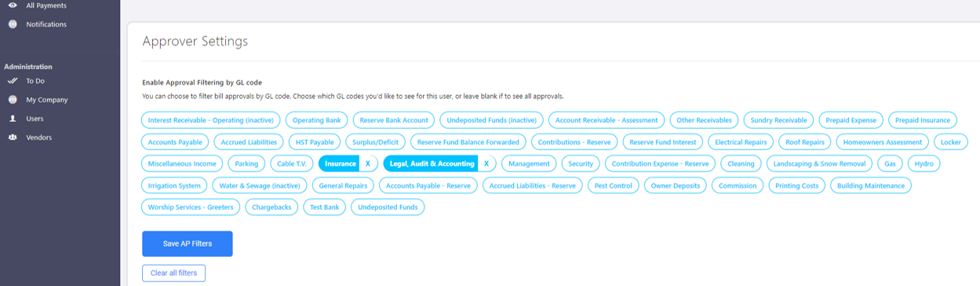
Task: Toggle Security GL code chip
Action: click(x=581, y=163)
